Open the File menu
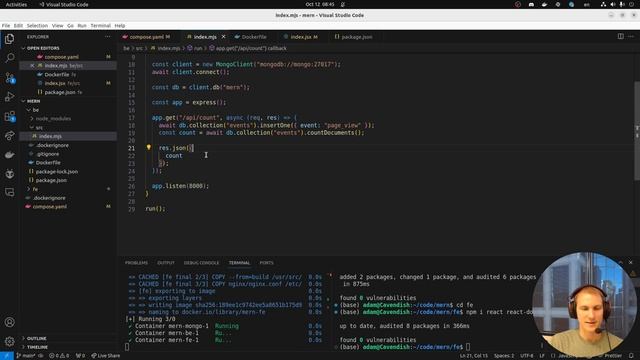The image size is (640, 360). coord(6,25)
